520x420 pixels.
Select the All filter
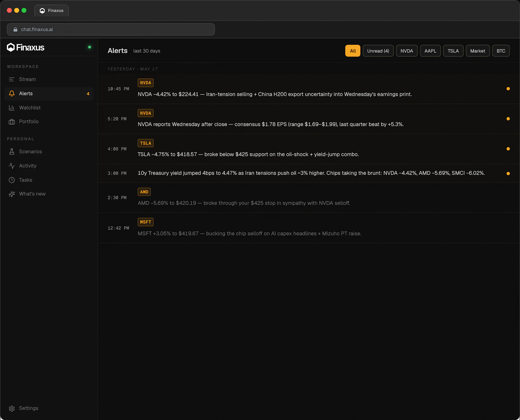[x=353, y=51]
